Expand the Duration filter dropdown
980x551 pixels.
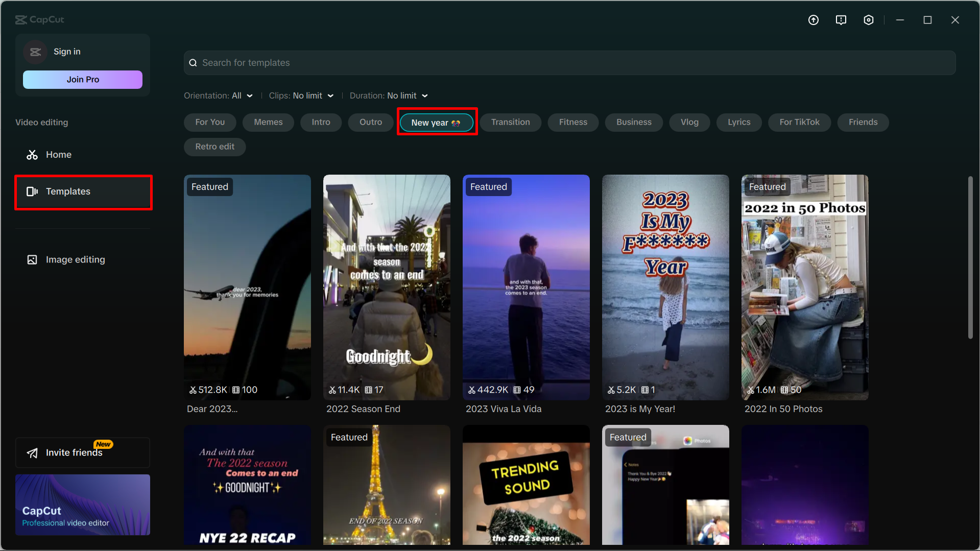point(424,95)
